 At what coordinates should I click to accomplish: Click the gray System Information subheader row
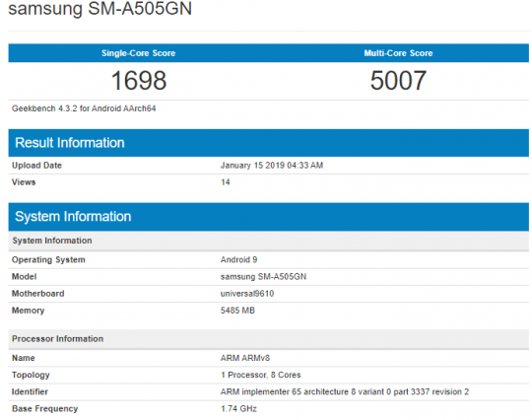(x=268, y=241)
